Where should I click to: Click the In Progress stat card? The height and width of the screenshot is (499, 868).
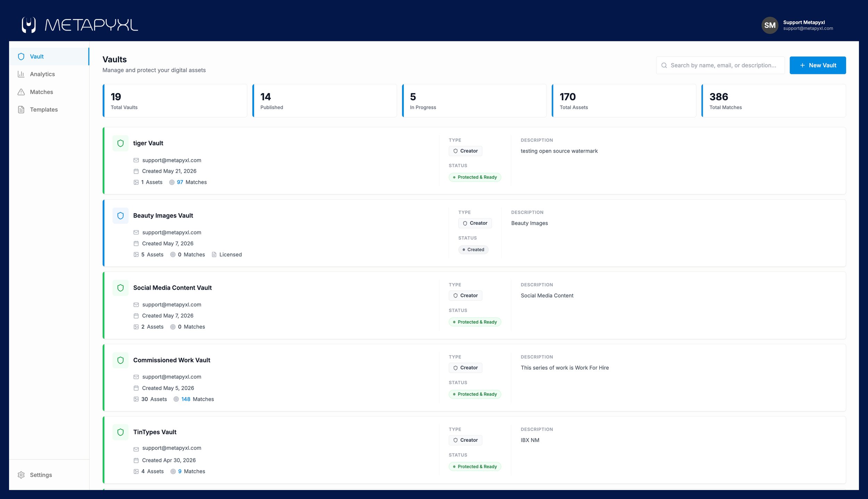point(474,101)
